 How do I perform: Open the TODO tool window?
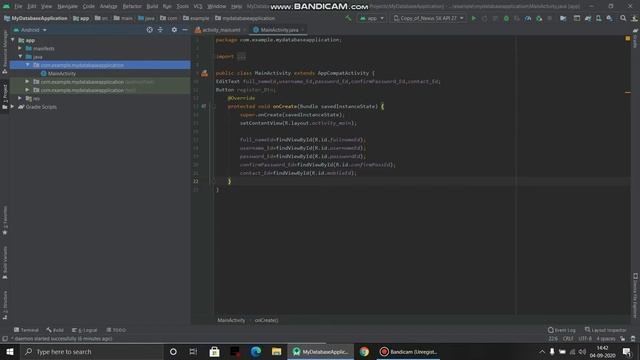[x=116, y=330]
